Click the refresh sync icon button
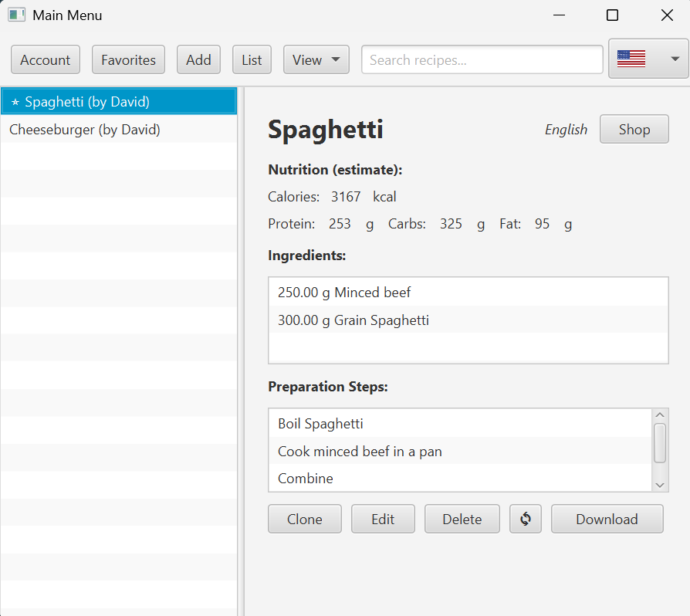This screenshot has width=690, height=616. 526,519
